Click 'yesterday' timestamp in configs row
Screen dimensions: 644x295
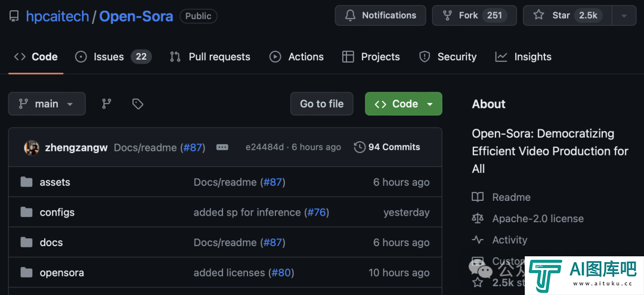coord(407,213)
